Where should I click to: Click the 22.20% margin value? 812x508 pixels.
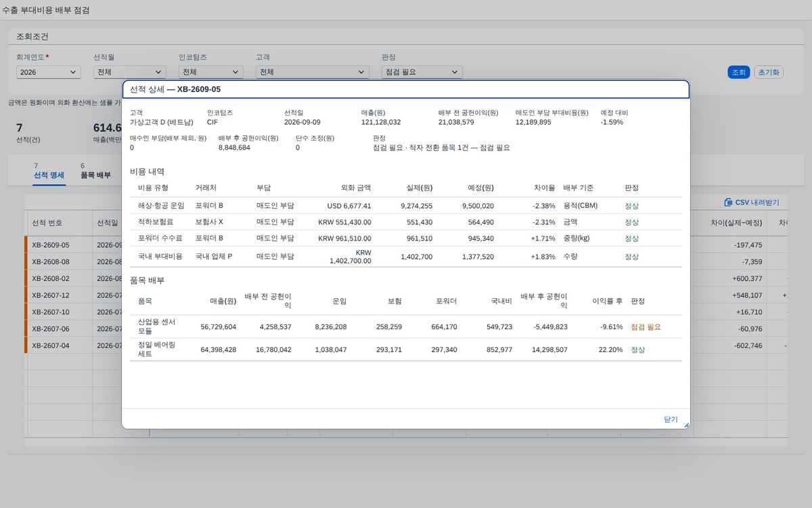click(610, 350)
